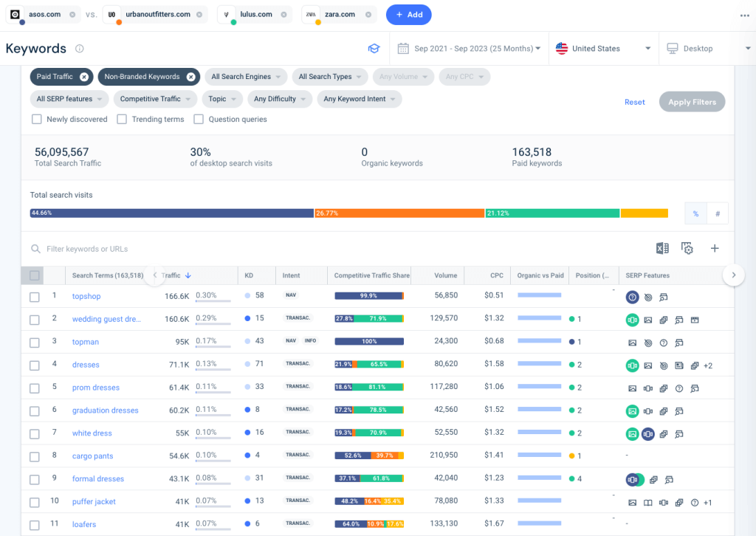Screen dimensions: 756x536
Task: Enable the Newly discovered checkbox
Action: (x=36, y=119)
